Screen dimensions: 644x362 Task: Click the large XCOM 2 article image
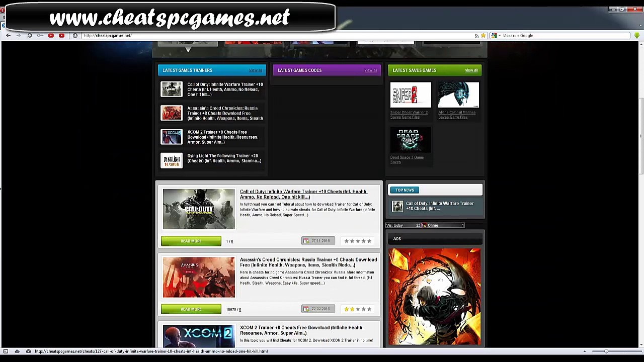(199, 336)
